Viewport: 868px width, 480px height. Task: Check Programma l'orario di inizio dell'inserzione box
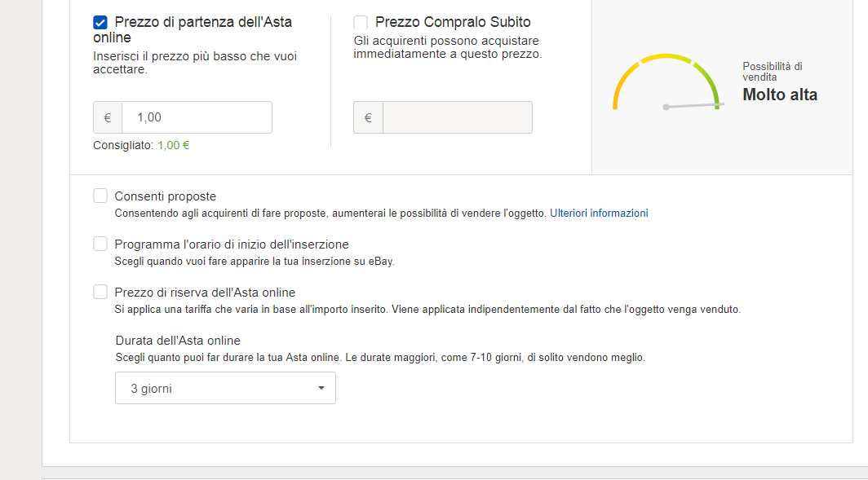(x=100, y=244)
